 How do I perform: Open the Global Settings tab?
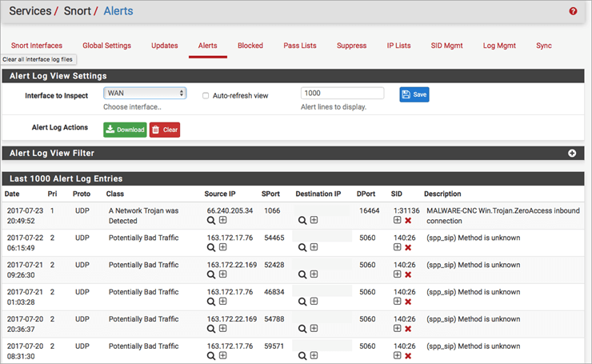pyautogui.click(x=107, y=46)
